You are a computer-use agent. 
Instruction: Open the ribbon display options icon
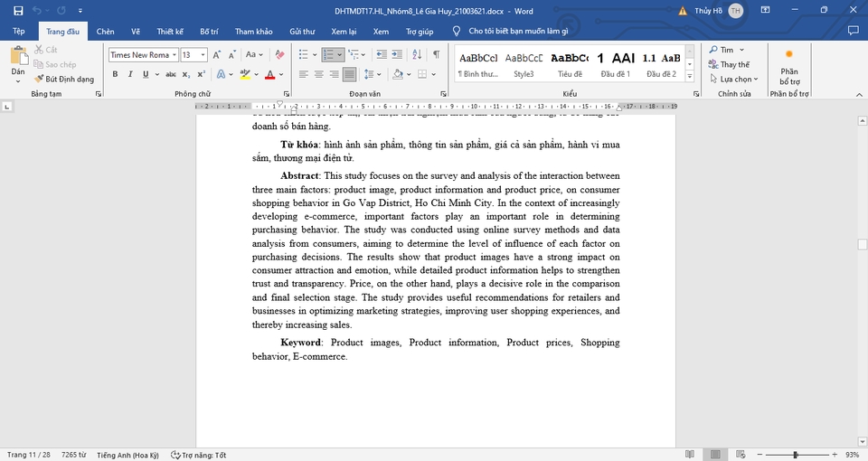[x=765, y=10]
